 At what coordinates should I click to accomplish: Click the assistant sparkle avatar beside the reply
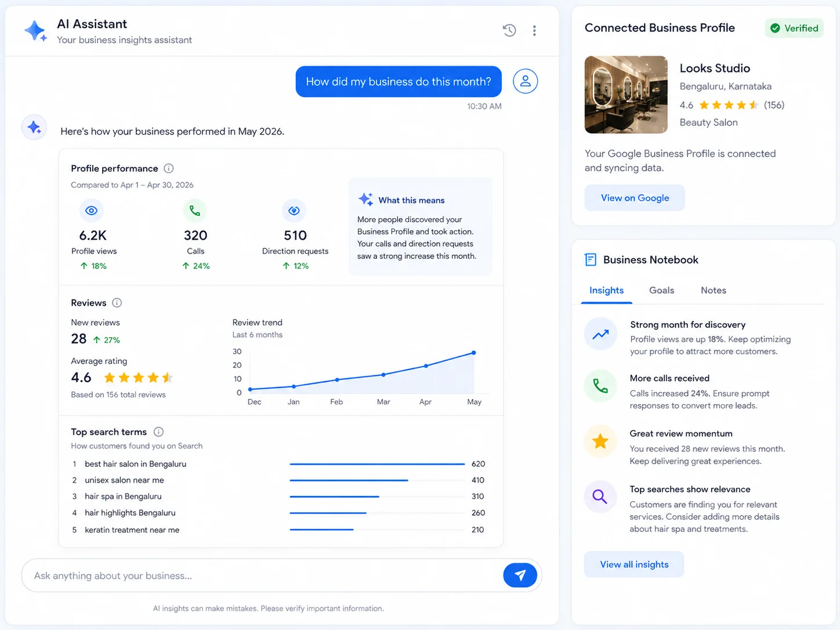pyautogui.click(x=34, y=127)
